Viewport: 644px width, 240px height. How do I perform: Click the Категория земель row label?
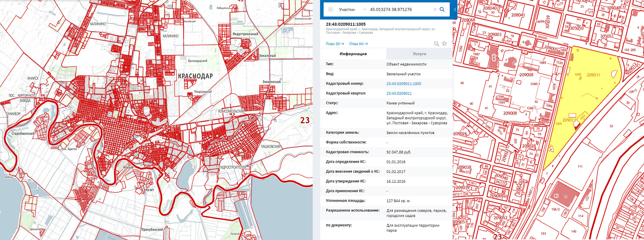(342, 133)
